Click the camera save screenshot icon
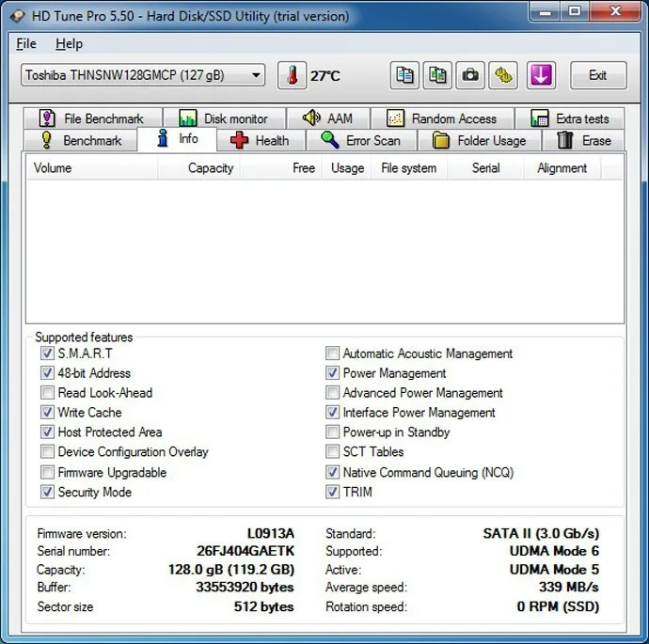The width and height of the screenshot is (649, 644). tap(469, 75)
